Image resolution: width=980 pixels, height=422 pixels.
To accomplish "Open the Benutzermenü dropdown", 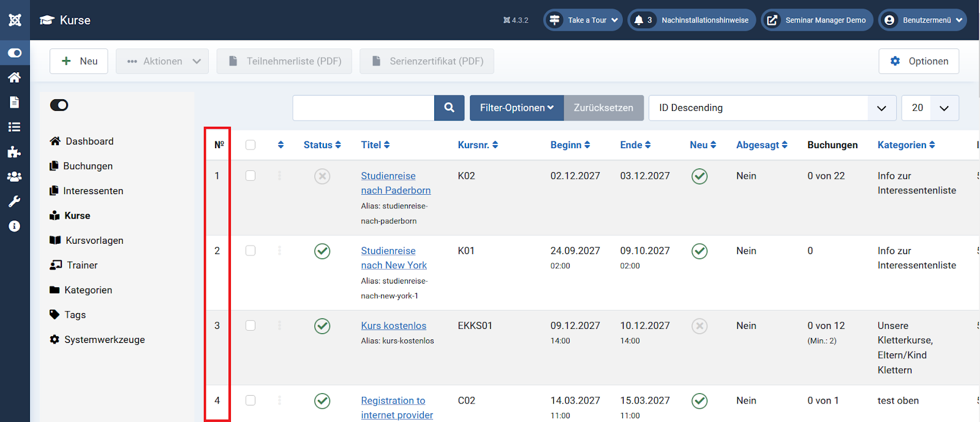I will (922, 20).
